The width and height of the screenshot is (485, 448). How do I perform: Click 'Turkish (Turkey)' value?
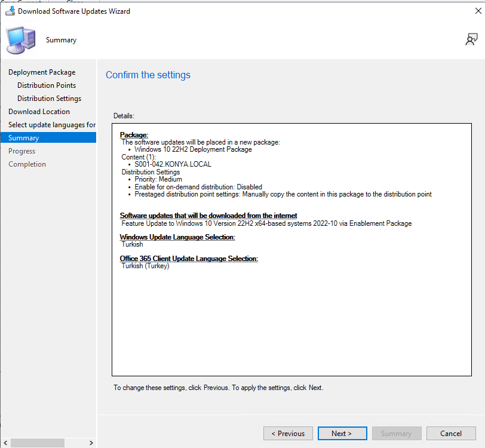point(145,266)
